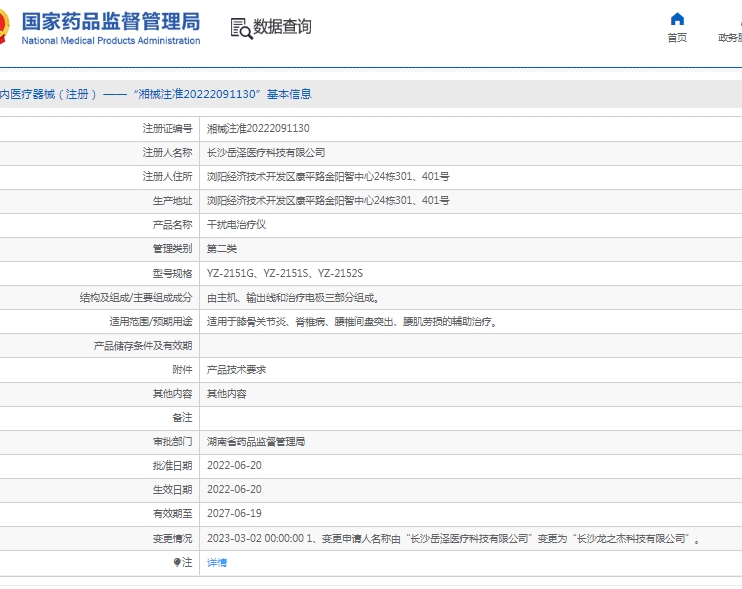This screenshot has width=742, height=589.
Task: Select model spec YZ-2151G、YZ-2151S、YZ-2152S
Action: click(x=285, y=273)
